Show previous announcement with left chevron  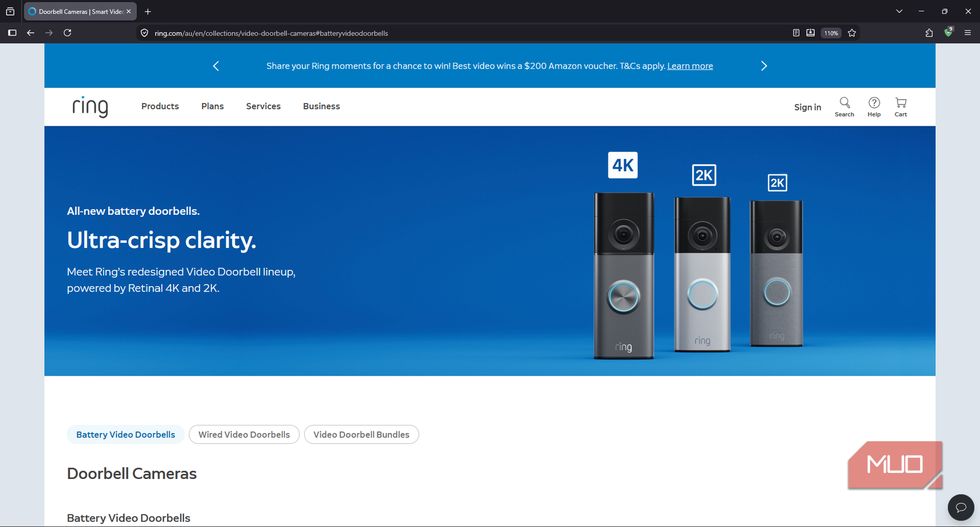[x=216, y=66]
